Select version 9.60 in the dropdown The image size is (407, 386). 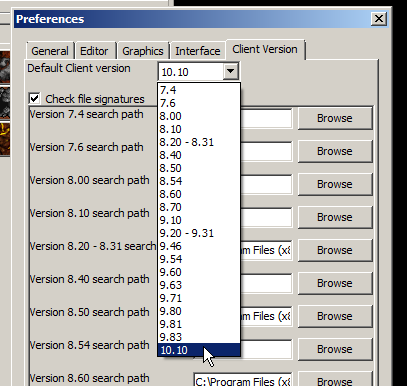(x=199, y=272)
